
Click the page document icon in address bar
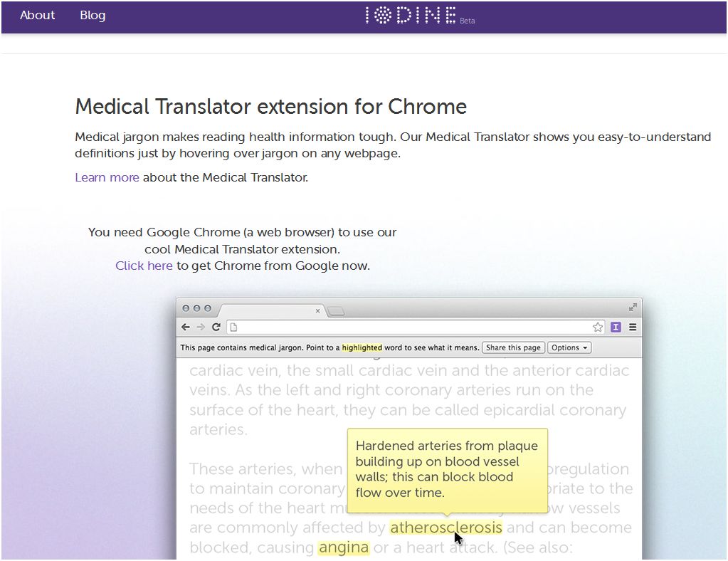click(233, 327)
